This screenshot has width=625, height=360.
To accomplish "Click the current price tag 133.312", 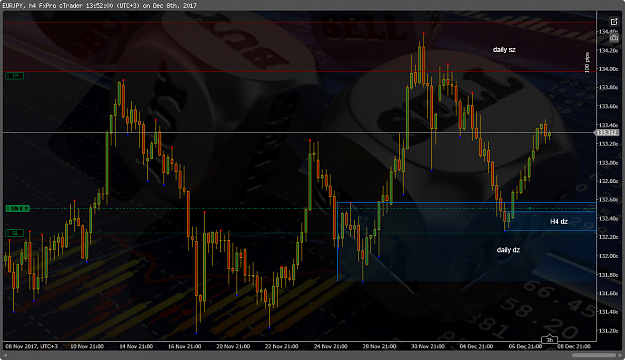I will coord(607,133).
